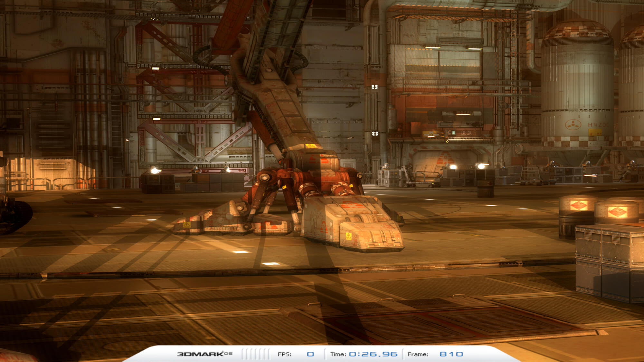Click the Time label
The width and height of the screenshot is (644, 362).
[x=338, y=354]
